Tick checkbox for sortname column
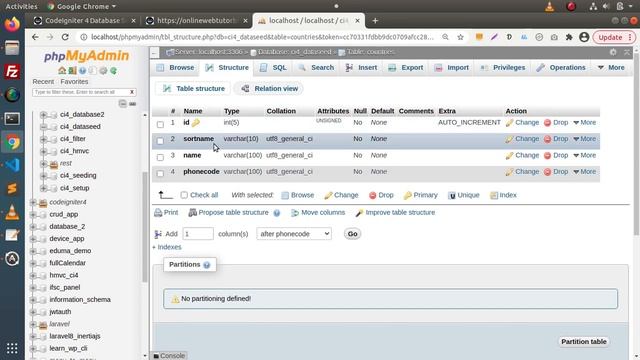This screenshot has width=640, height=360. click(160, 141)
